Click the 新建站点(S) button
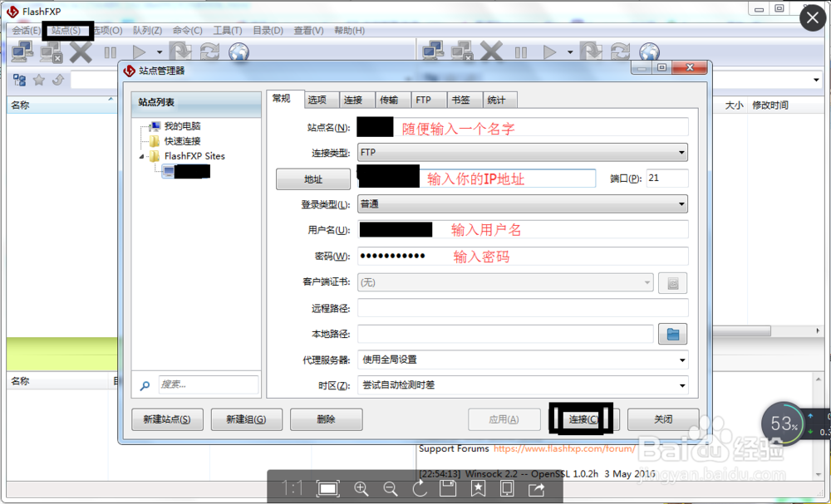831x504 pixels. pyautogui.click(x=167, y=419)
